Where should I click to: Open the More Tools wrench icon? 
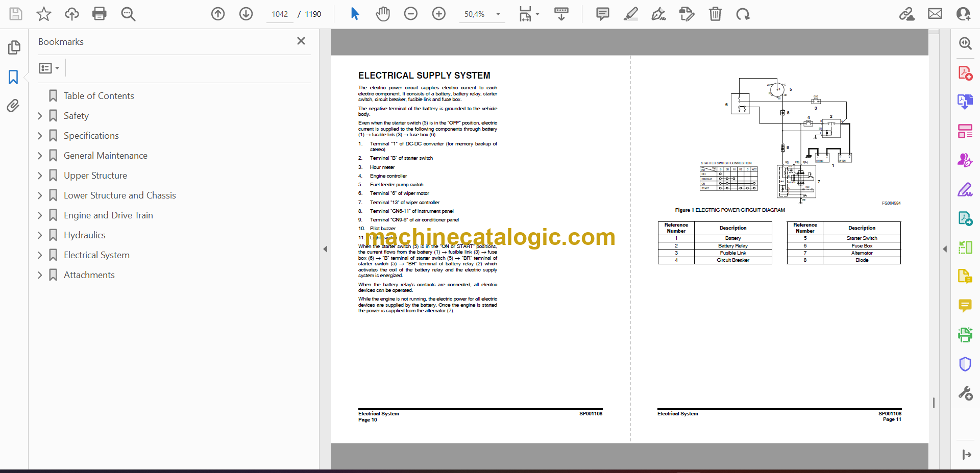[965, 393]
